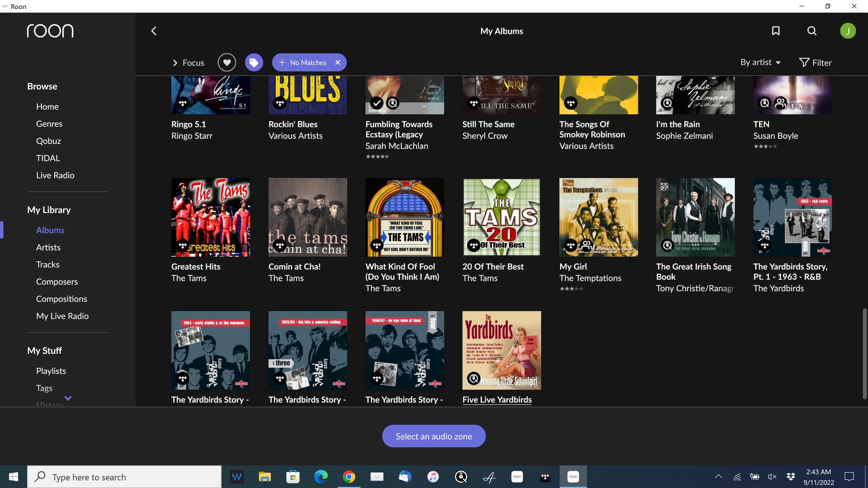
Task: Rate My Girl with star rating
Action: [571, 289]
